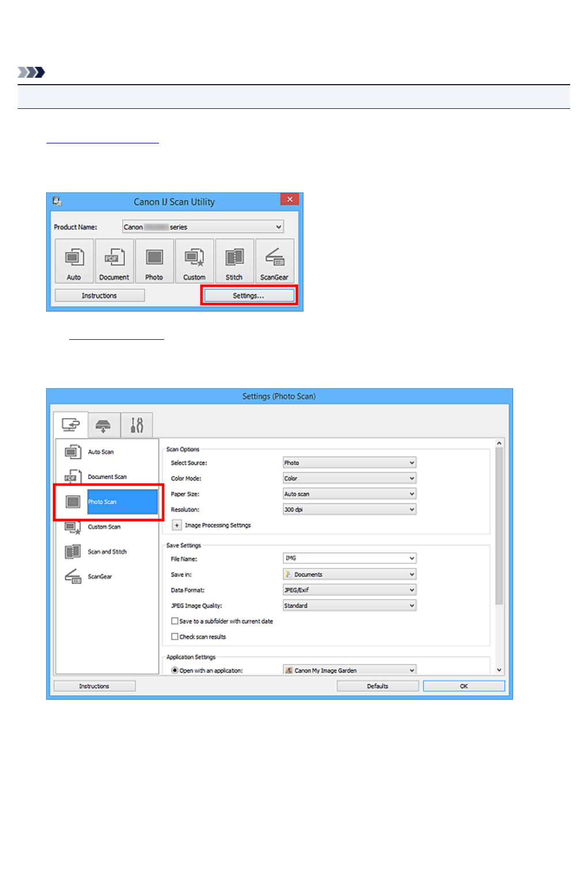Open Settings... in IJ Scan Utility
588x872 pixels.
coord(249,295)
